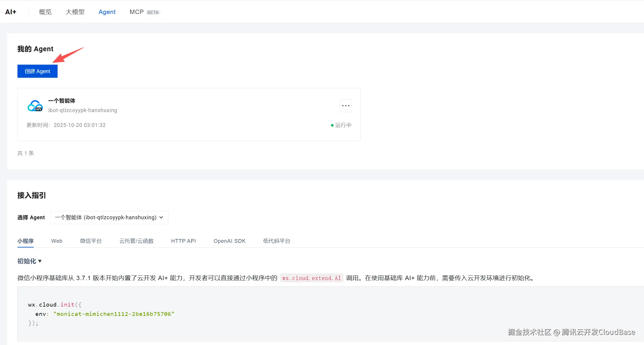The width and height of the screenshot is (644, 345).
Task: Switch to the 概览 tab
Action: (x=45, y=12)
